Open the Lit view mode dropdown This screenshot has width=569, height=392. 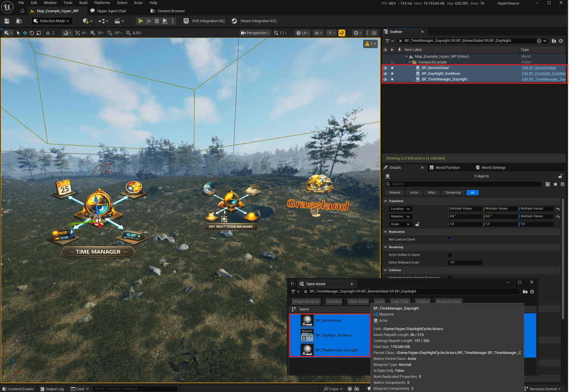click(303, 33)
